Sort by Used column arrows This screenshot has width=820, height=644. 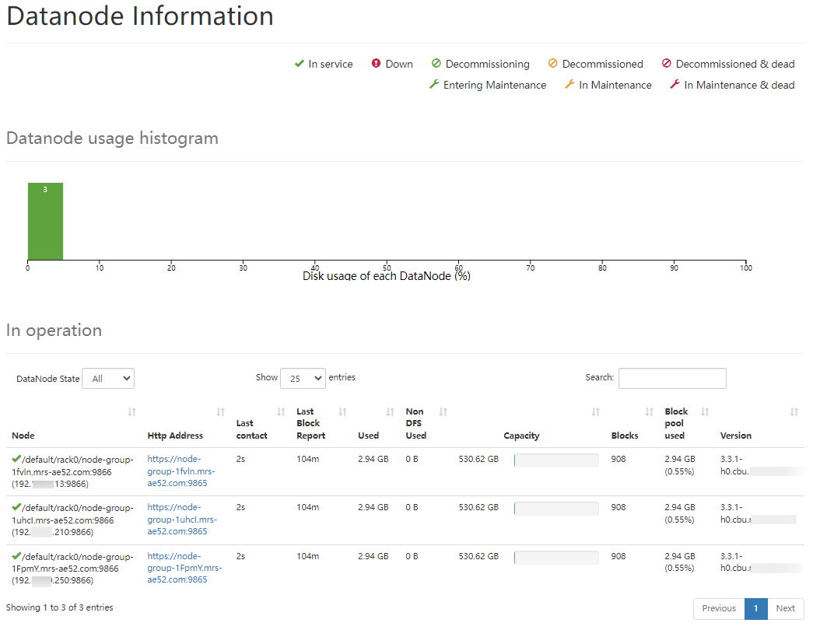[390, 412]
